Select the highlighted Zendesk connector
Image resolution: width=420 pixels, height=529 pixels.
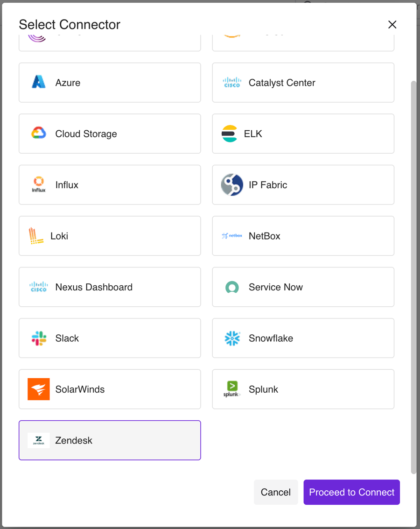coord(110,440)
